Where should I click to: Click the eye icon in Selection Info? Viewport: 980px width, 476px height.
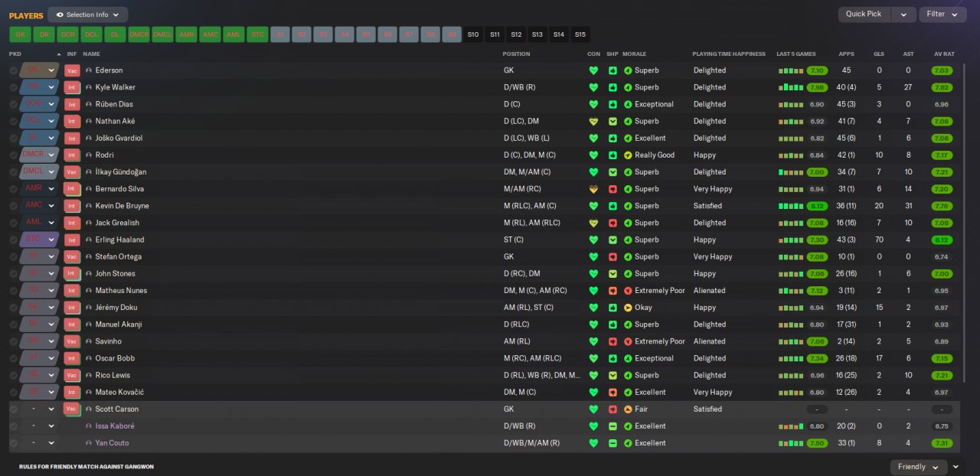[x=60, y=15]
